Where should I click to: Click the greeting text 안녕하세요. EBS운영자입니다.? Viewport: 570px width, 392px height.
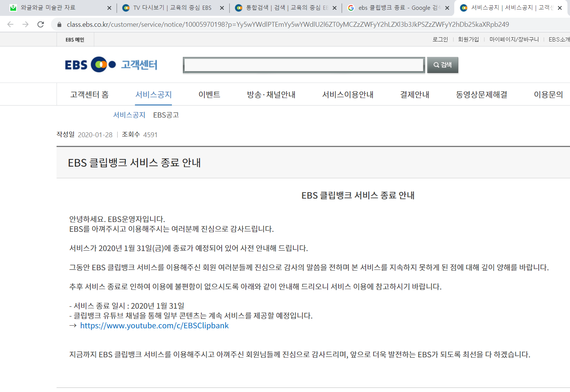pyautogui.click(x=117, y=219)
